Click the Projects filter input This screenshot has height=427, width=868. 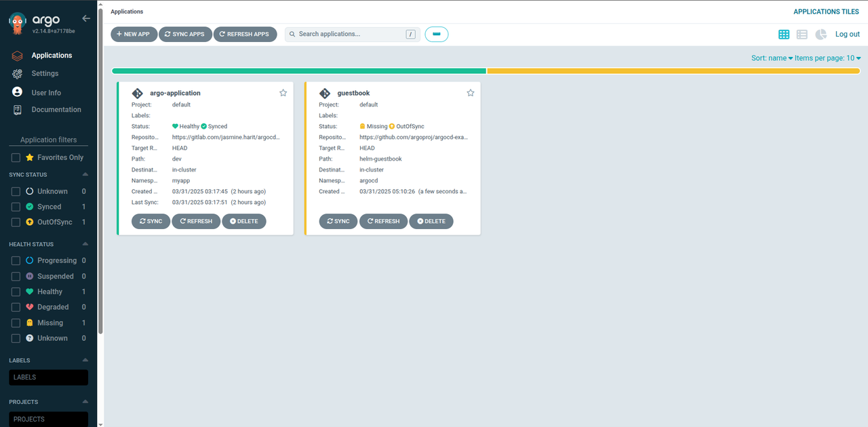point(48,419)
